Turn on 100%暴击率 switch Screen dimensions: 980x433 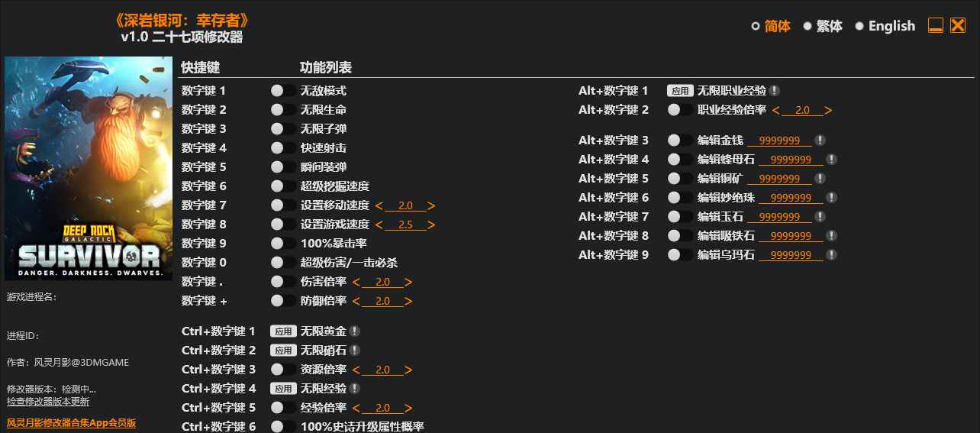(x=283, y=244)
